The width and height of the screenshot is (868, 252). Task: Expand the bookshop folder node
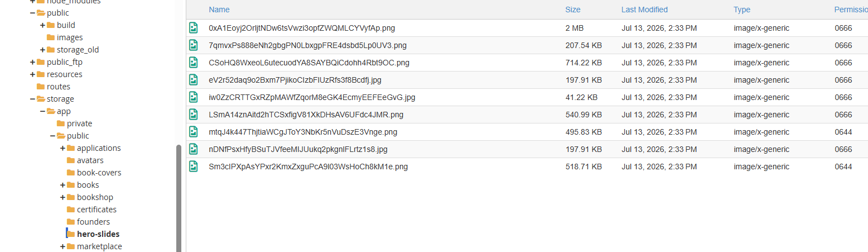pos(63,197)
